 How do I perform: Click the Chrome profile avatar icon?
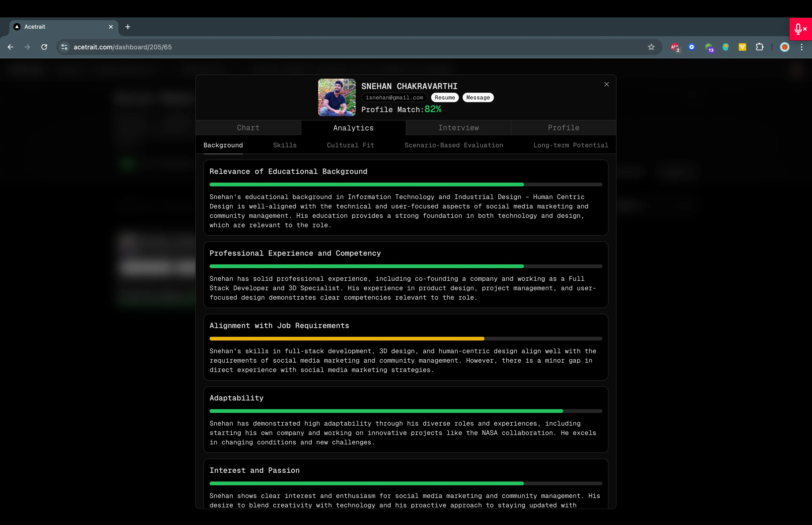(785, 47)
